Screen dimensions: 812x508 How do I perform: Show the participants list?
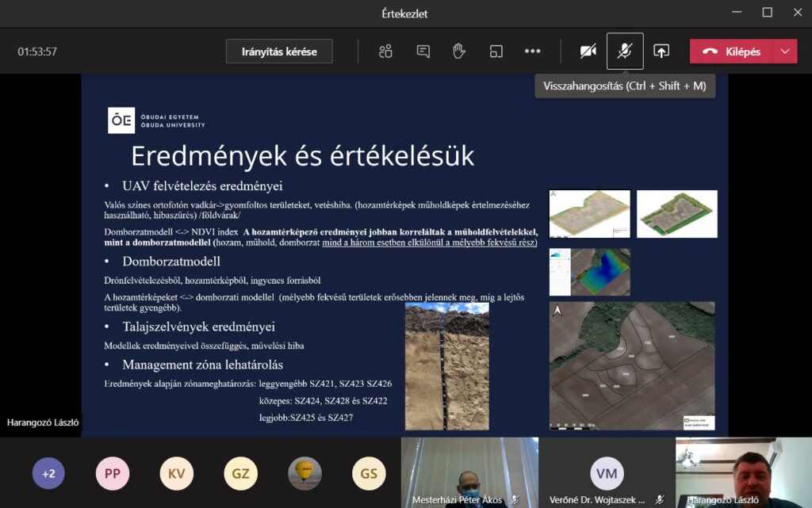tap(385, 50)
